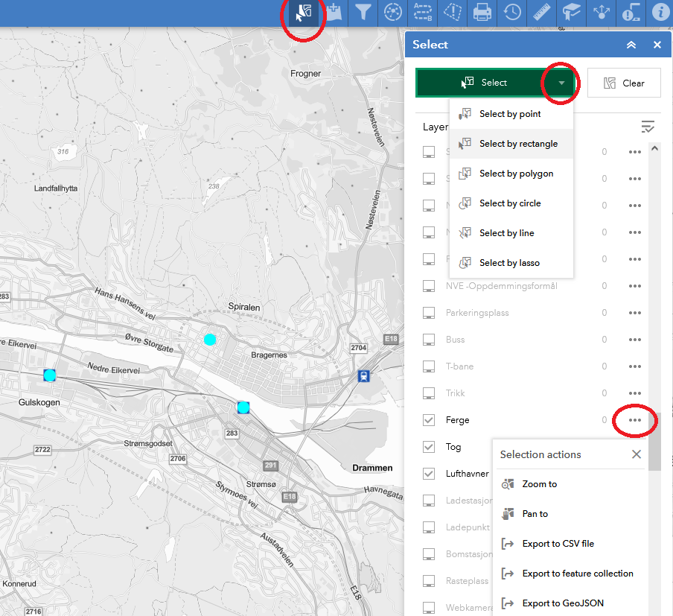
Task: Open ellipsis menu for Trikk layer
Action: (x=635, y=393)
